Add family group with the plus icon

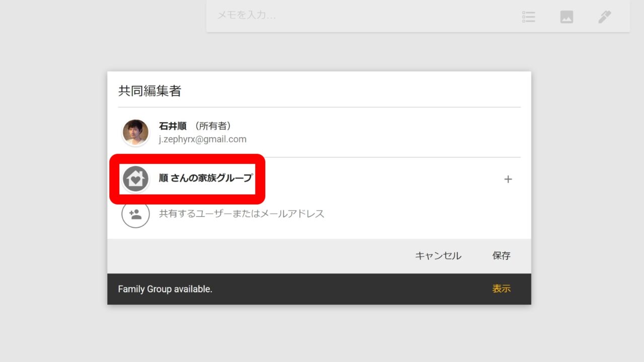tap(508, 179)
